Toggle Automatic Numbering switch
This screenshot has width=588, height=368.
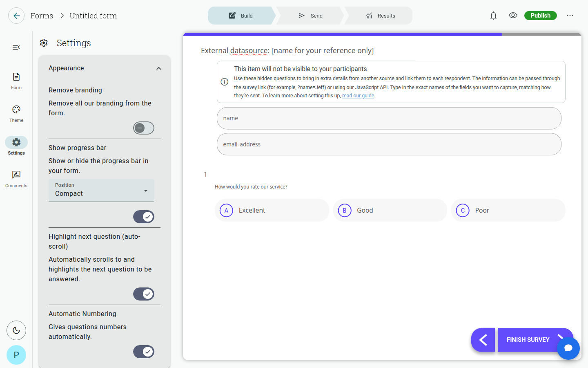[144, 352]
